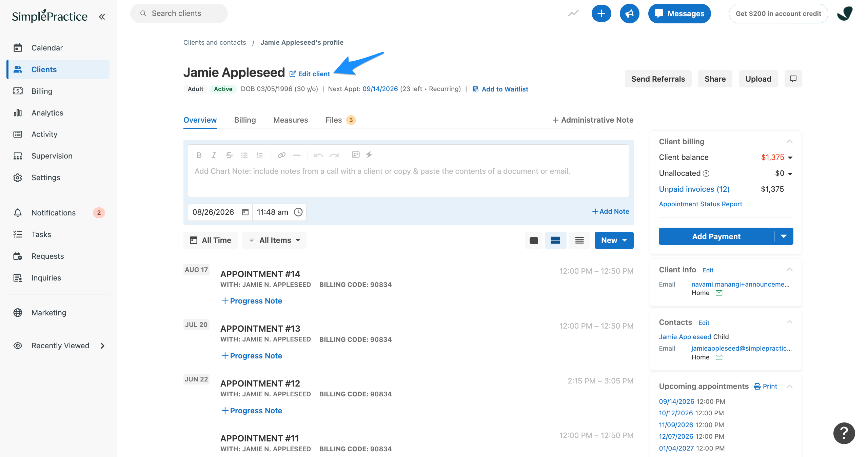The image size is (868, 457).
Task: Insert client info card icon in note
Action: tap(356, 154)
